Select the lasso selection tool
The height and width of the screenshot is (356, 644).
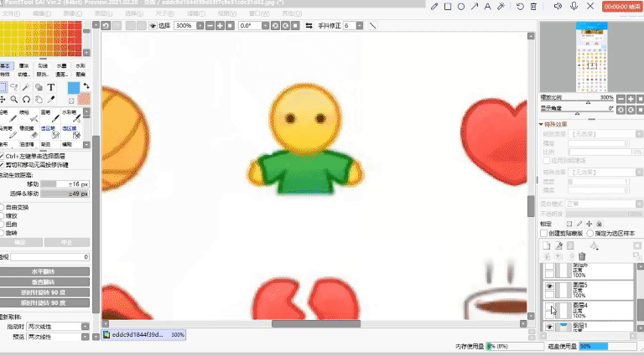[x=14, y=87]
